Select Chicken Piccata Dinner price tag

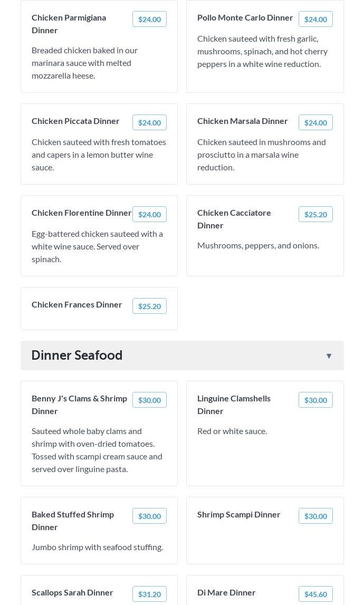(149, 123)
